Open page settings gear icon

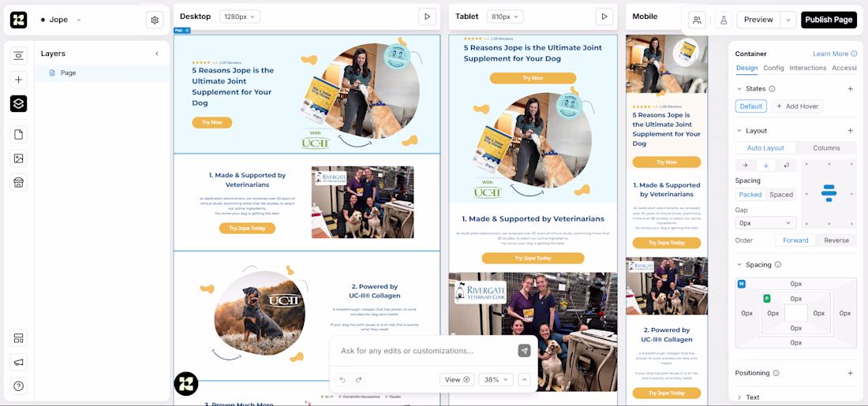click(x=155, y=20)
